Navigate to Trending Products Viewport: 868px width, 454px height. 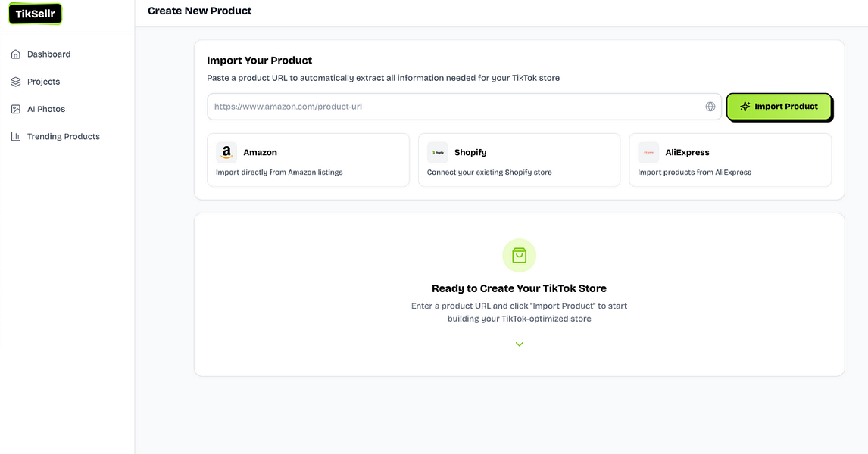(64, 137)
